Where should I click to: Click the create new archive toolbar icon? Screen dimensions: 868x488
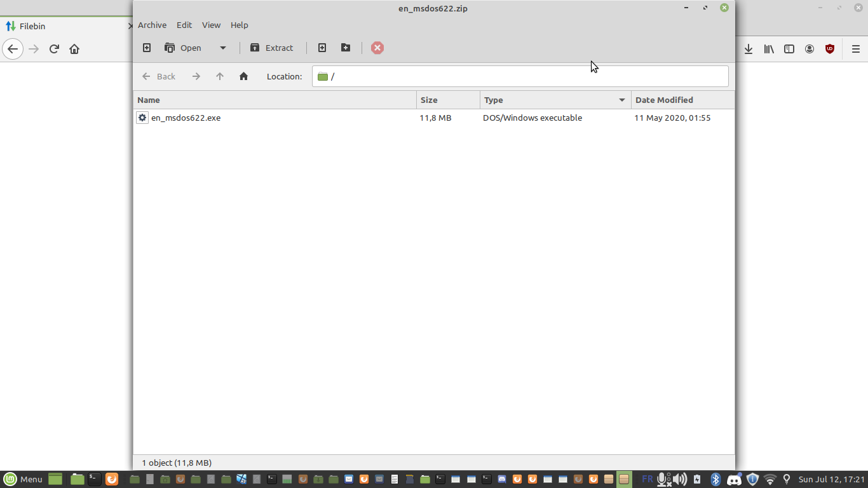click(147, 48)
